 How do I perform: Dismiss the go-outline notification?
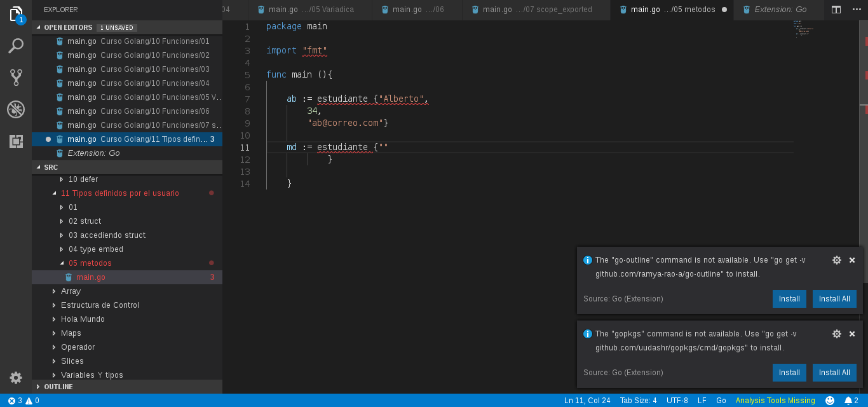[852, 260]
